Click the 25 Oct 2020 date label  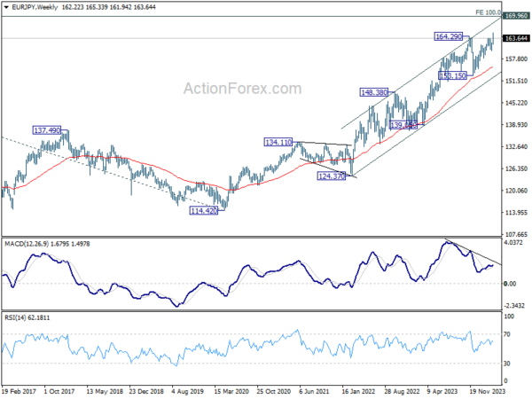click(273, 392)
